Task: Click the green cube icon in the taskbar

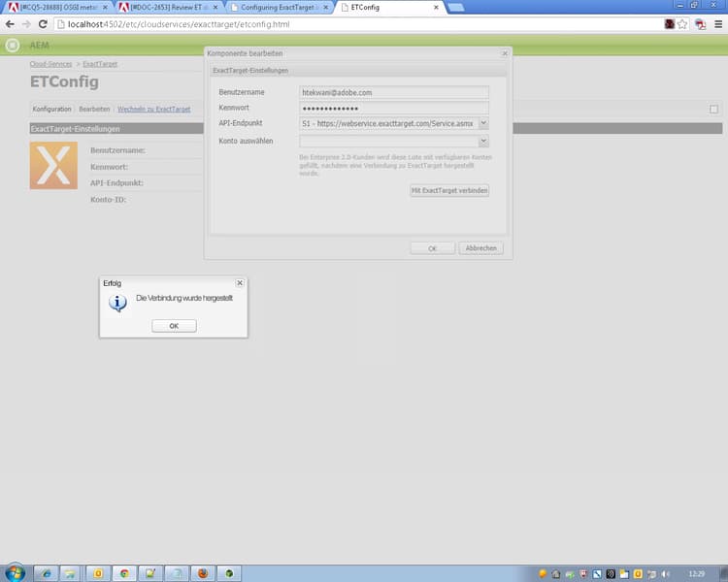Action: coord(229,573)
